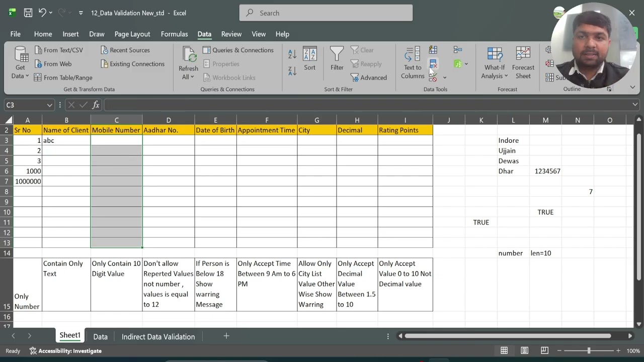This screenshot has width=644, height=362.
Task: Sort A to Z ascending
Action: pyautogui.click(x=292, y=54)
